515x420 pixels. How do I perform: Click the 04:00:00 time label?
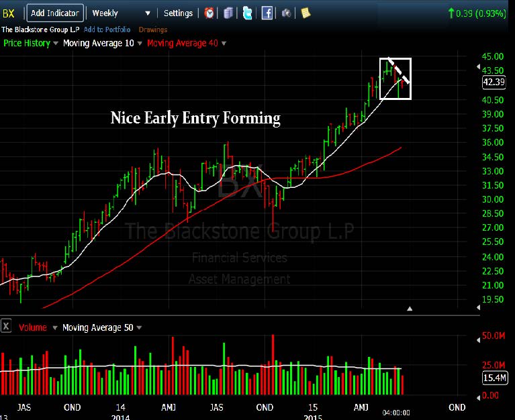click(396, 413)
